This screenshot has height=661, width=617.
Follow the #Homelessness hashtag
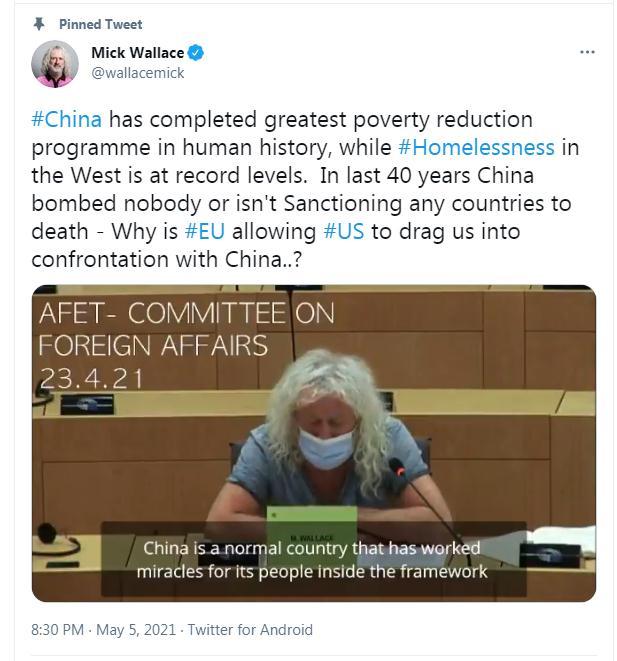pos(476,147)
